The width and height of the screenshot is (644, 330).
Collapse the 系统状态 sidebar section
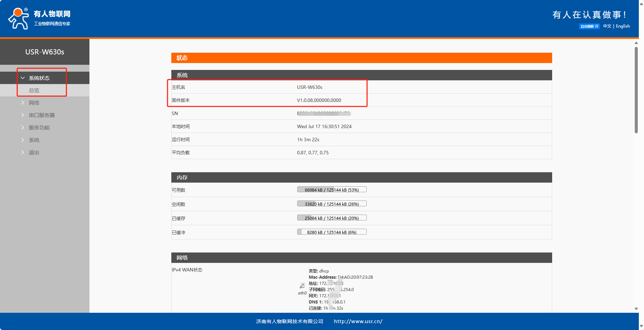coord(39,78)
